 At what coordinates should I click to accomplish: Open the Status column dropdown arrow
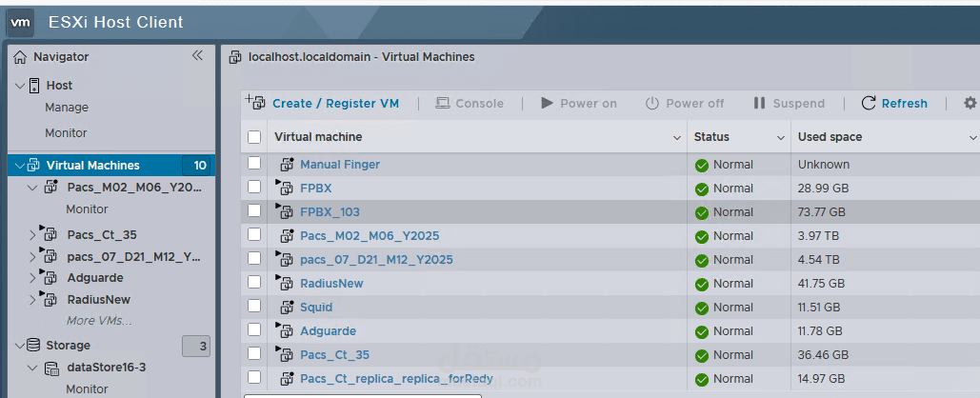(781, 137)
